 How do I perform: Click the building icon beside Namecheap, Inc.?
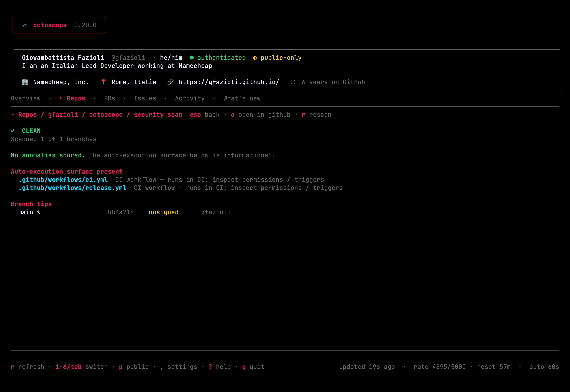25,82
